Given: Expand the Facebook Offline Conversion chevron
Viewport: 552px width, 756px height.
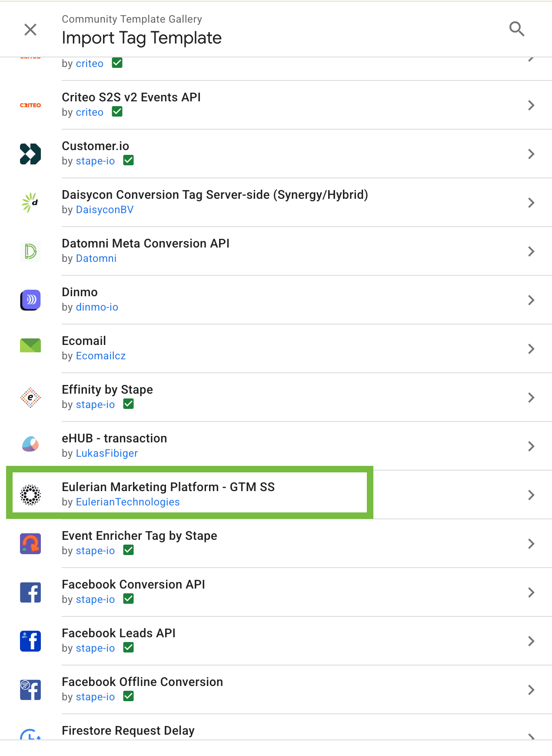Looking at the screenshot, I should 531,690.
